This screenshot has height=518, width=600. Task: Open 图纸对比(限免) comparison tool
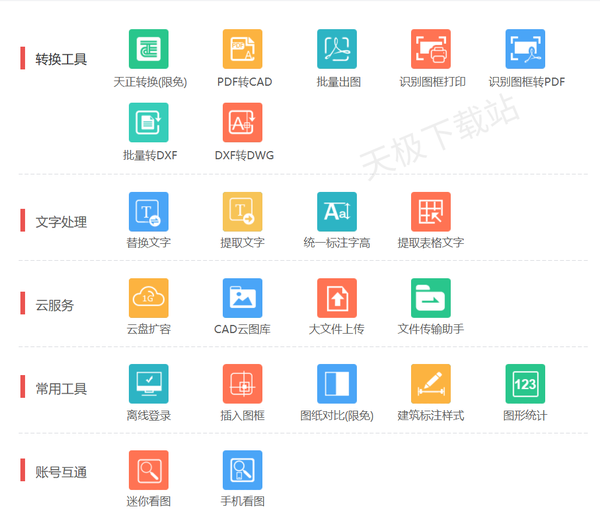pos(336,384)
